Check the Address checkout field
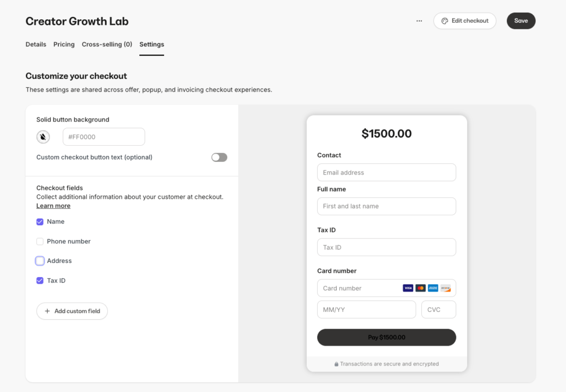Image resolution: width=566 pixels, height=392 pixels. coord(40,261)
